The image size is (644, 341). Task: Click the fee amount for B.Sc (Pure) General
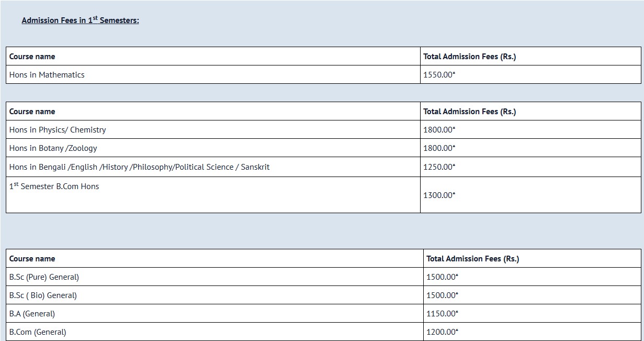coord(442,277)
